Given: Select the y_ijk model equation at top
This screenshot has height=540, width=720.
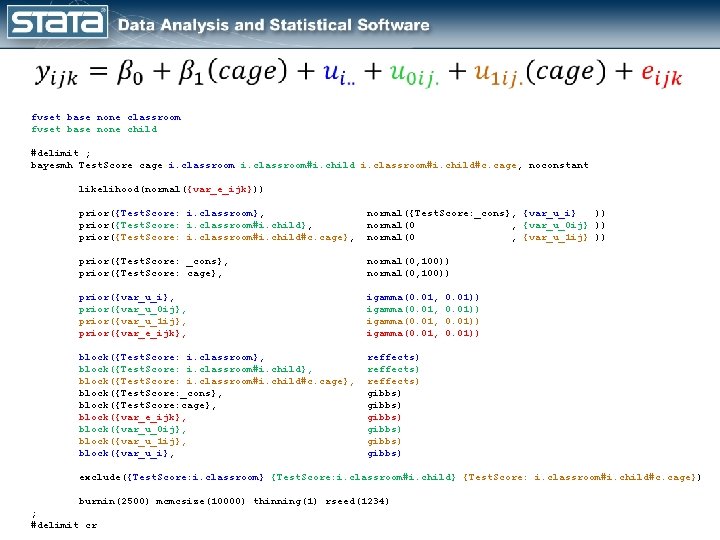Looking at the screenshot, I should click(x=359, y=73).
